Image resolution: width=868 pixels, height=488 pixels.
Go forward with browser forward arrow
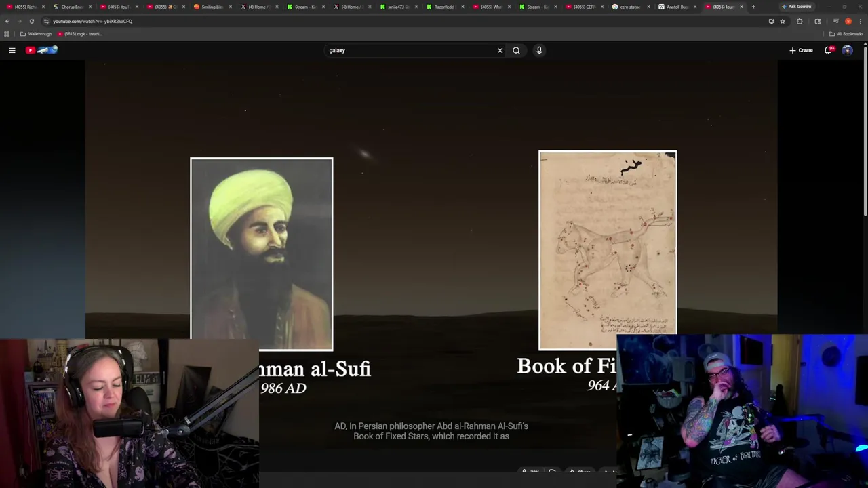pyautogui.click(x=19, y=21)
